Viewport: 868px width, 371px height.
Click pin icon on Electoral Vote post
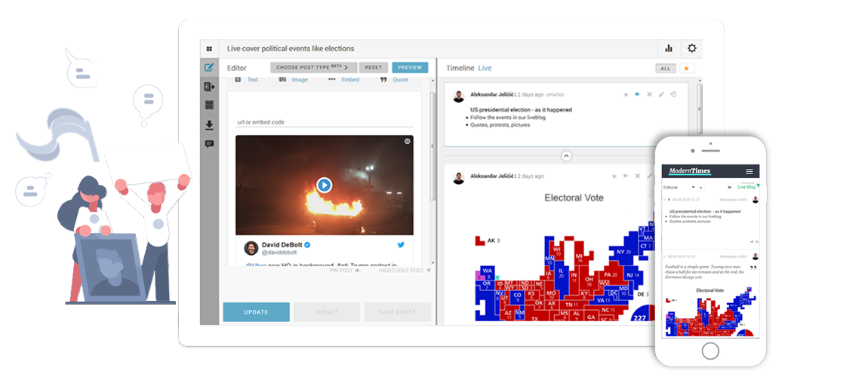[626, 176]
